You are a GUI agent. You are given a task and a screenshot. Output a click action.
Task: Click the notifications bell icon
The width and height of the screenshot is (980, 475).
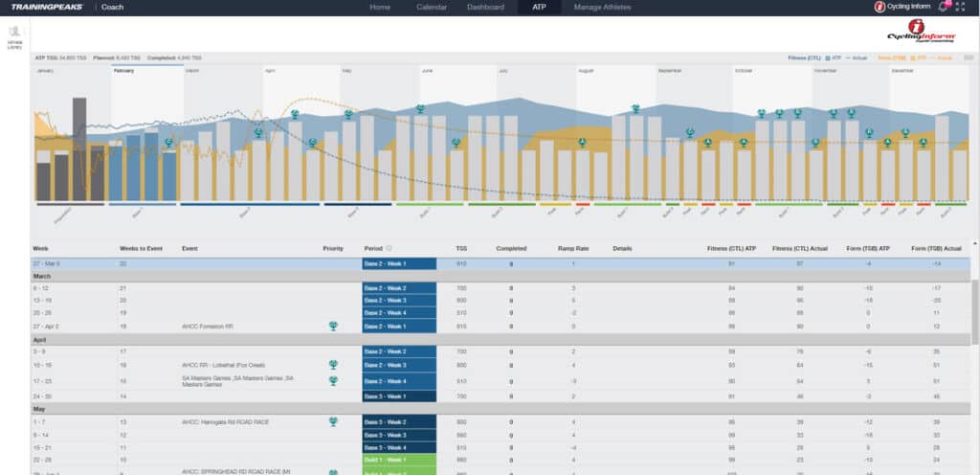[x=944, y=7]
